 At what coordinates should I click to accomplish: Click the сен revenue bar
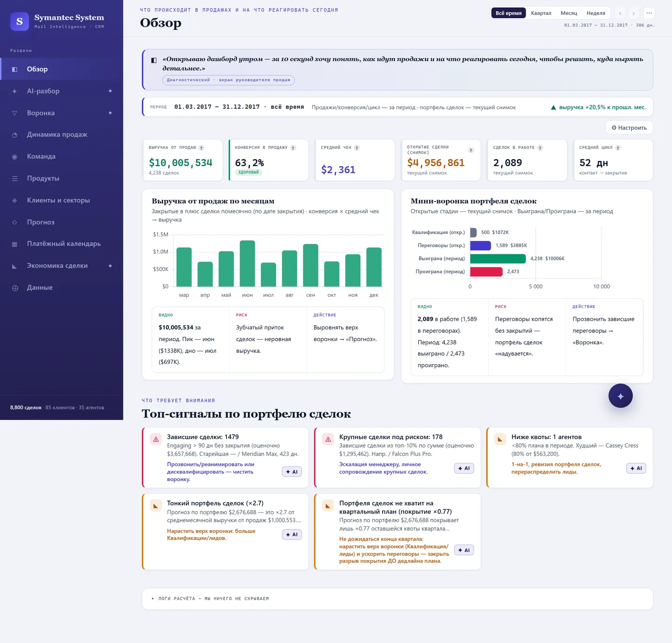(x=311, y=265)
